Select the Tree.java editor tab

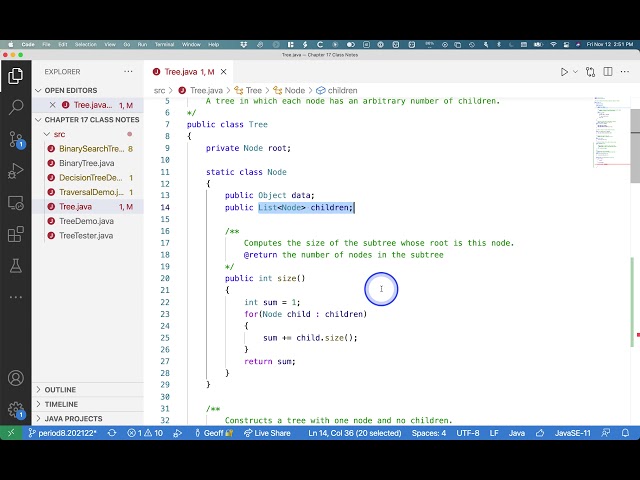[x=188, y=72]
